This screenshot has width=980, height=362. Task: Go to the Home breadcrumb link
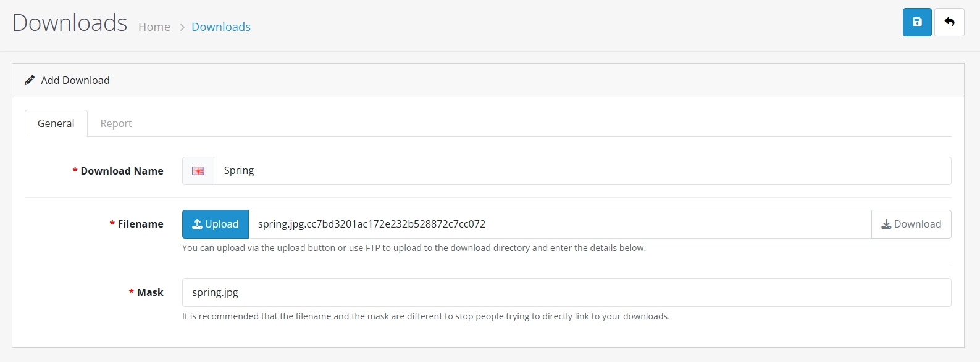click(x=154, y=27)
